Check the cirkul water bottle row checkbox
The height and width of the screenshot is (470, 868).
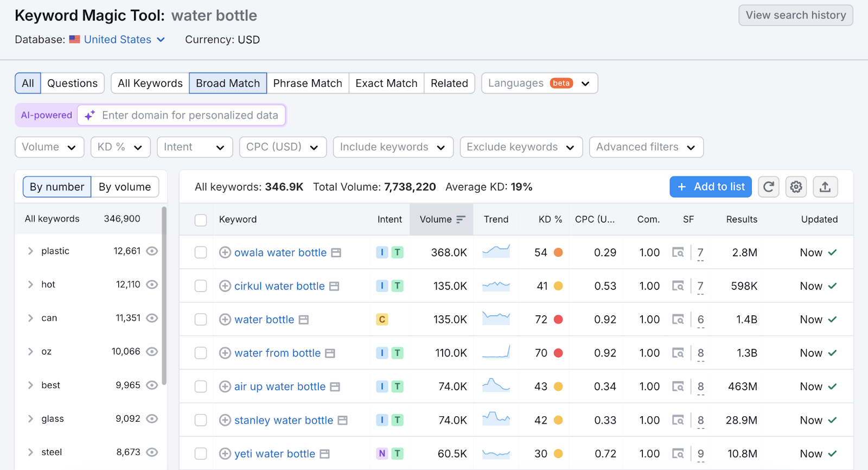tap(201, 286)
